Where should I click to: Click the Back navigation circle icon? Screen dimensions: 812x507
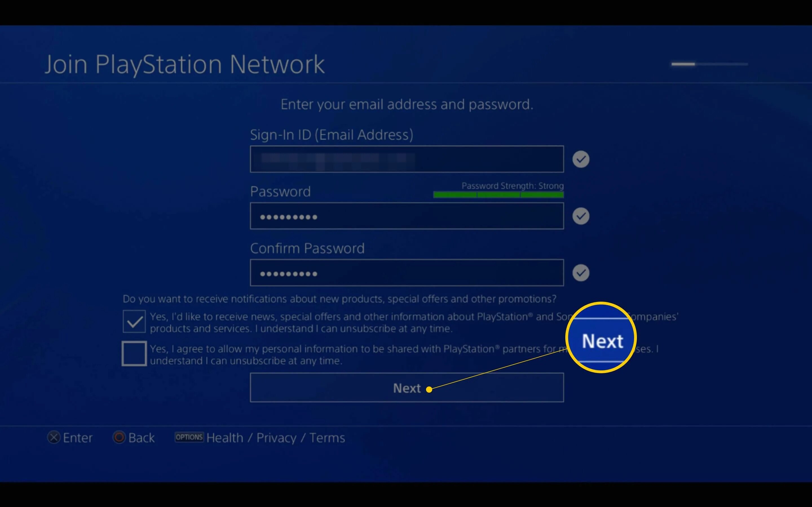(118, 437)
